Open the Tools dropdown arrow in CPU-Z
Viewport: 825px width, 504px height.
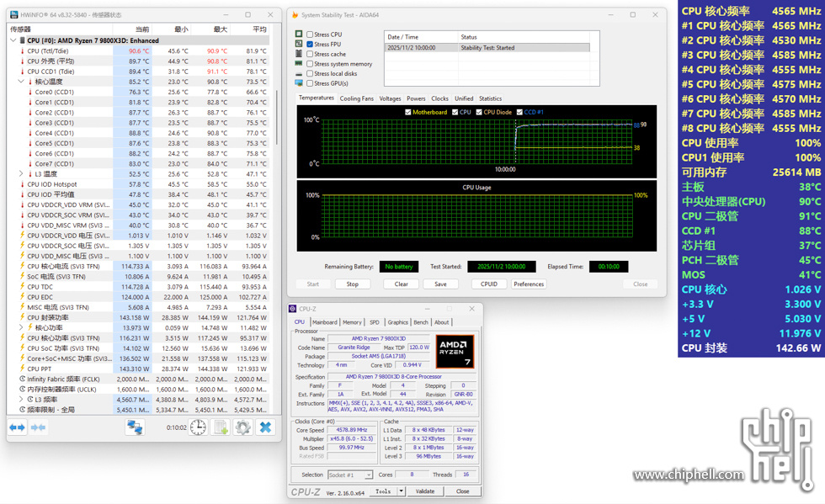pyautogui.click(x=402, y=491)
